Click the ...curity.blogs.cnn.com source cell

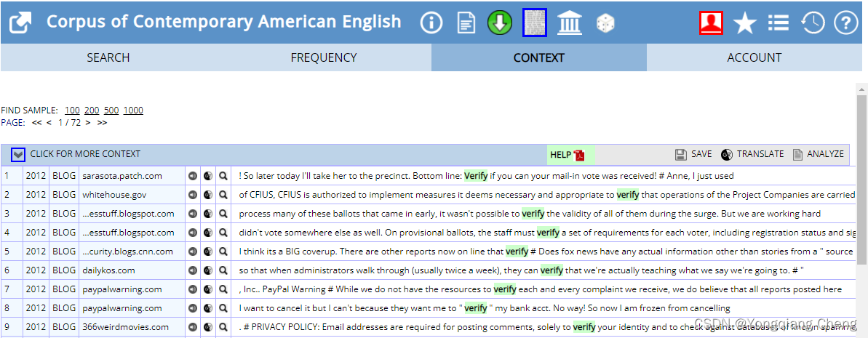(132, 252)
